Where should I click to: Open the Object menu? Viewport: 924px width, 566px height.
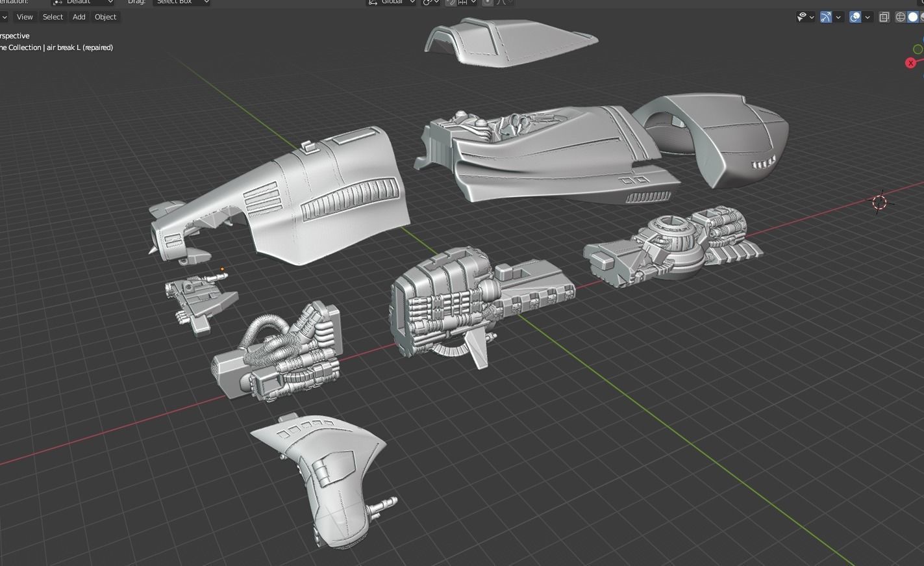[106, 17]
